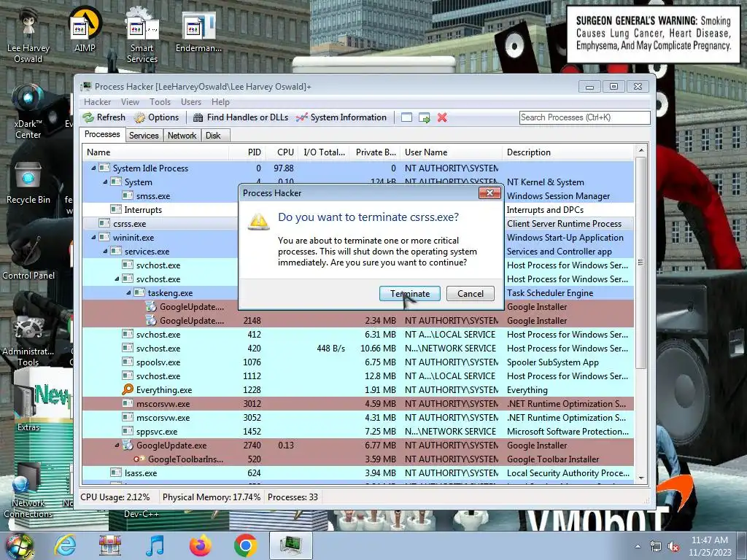Click CPU Usage in the status bar
The width and height of the screenshot is (747, 560).
(115, 497)
